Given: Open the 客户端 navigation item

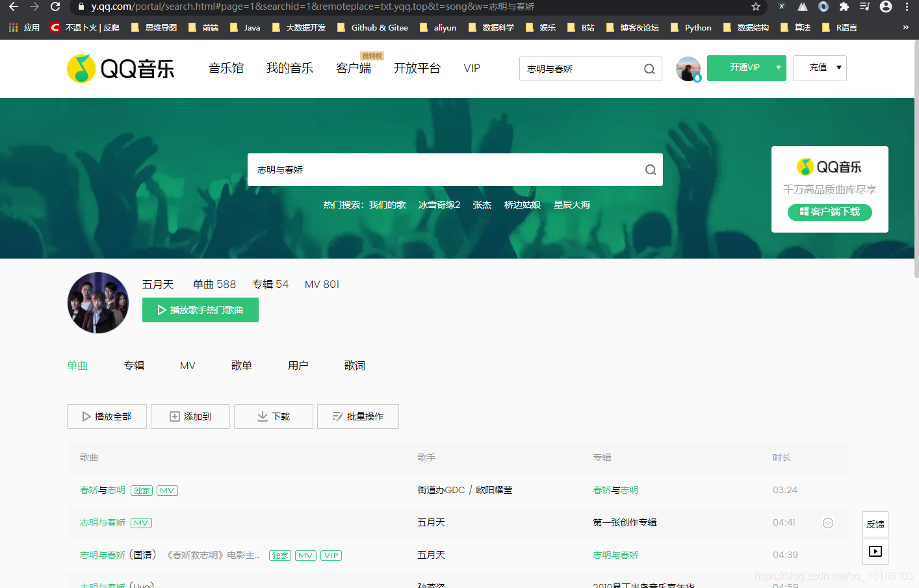Looking at the screenshot, I should point(354,68).
